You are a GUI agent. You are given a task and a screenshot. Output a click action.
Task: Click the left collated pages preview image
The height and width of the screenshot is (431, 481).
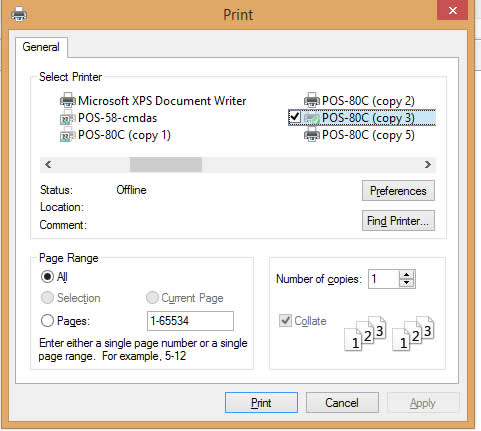coord(365,334)
